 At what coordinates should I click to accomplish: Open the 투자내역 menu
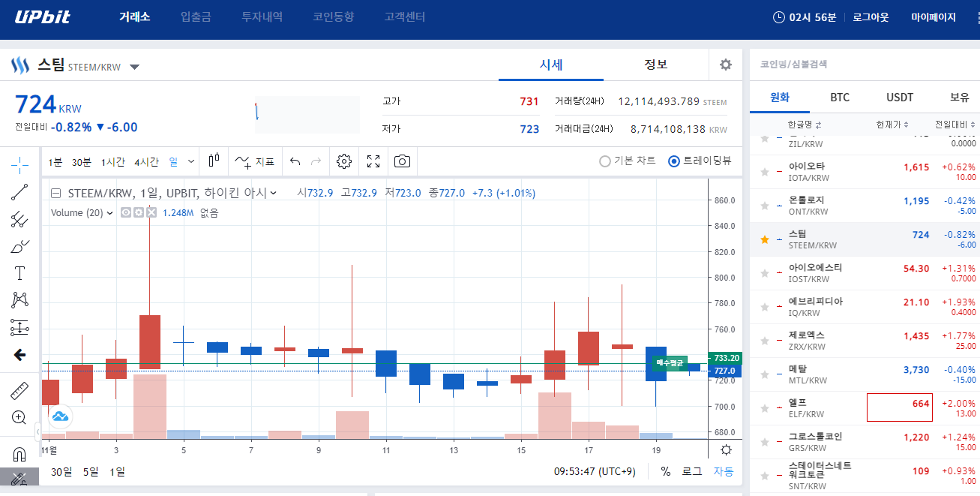tap(262, 17)
